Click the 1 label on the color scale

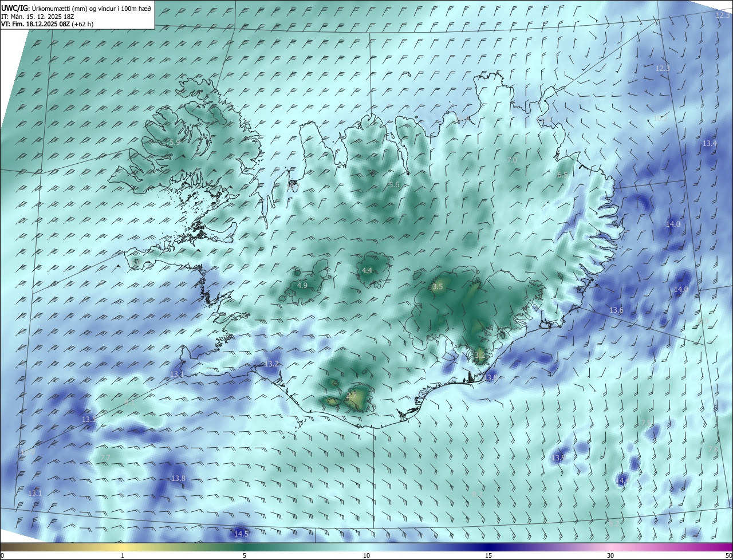coord(123,555)
